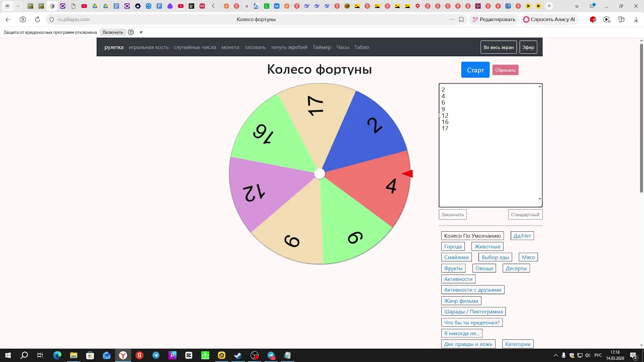The image size is (644, 362).
Task: Click the address bar ru.piliapp.com
Action: point(73,20)
